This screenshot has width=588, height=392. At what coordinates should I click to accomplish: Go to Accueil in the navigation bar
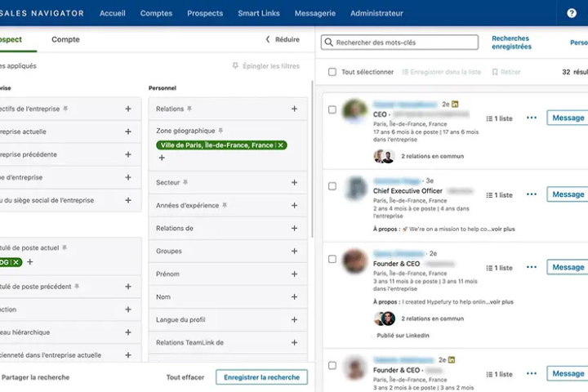pos(113,13)
